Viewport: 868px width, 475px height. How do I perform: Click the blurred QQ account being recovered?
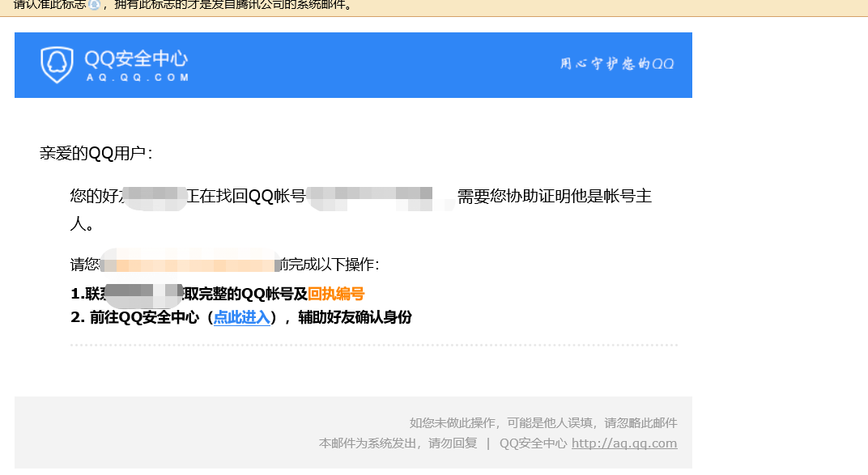pyautogui.click(x=372, y=197)
